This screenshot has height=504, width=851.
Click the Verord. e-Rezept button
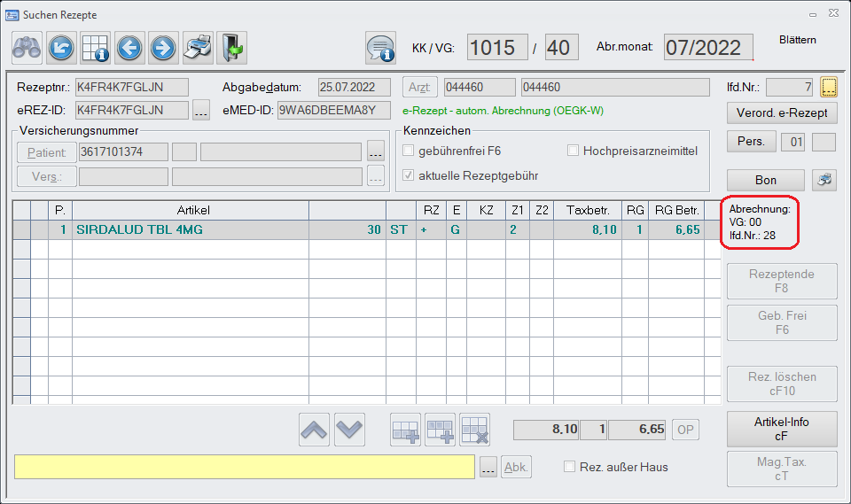pyautogui.click(x=781, y=112)
